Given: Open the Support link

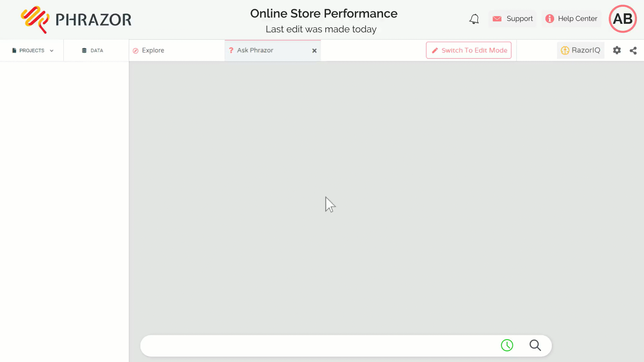Looking at the screenshot, I should [513, 19].
